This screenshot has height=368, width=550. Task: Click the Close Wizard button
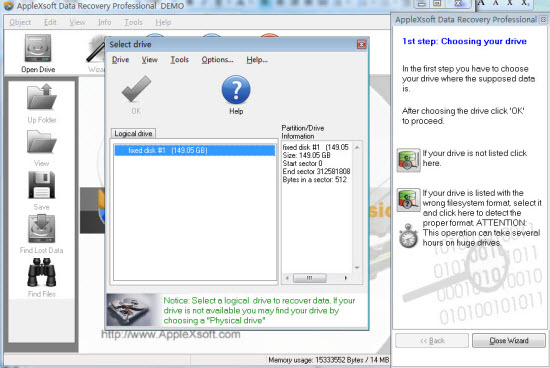(509, 340)
